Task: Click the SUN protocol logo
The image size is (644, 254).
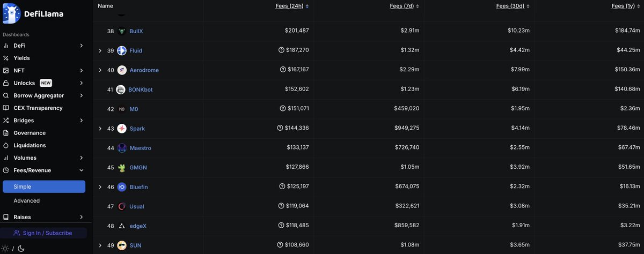Action: [x=122, y=245]
